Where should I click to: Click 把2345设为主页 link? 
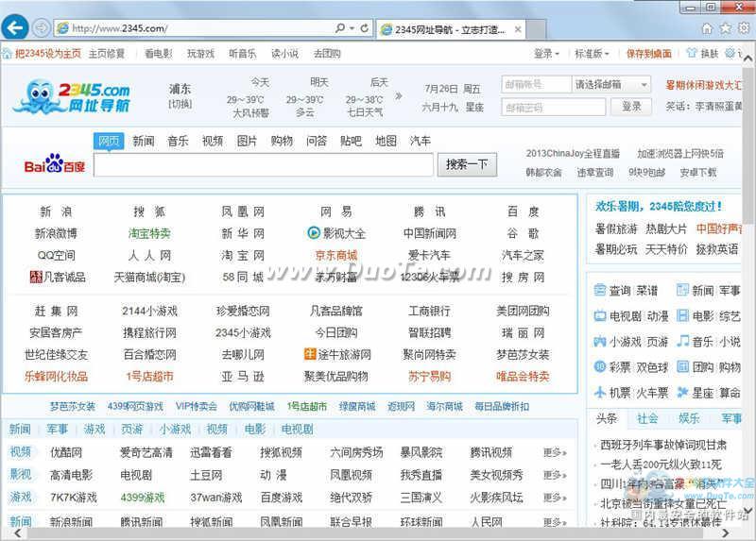(48, 54)
